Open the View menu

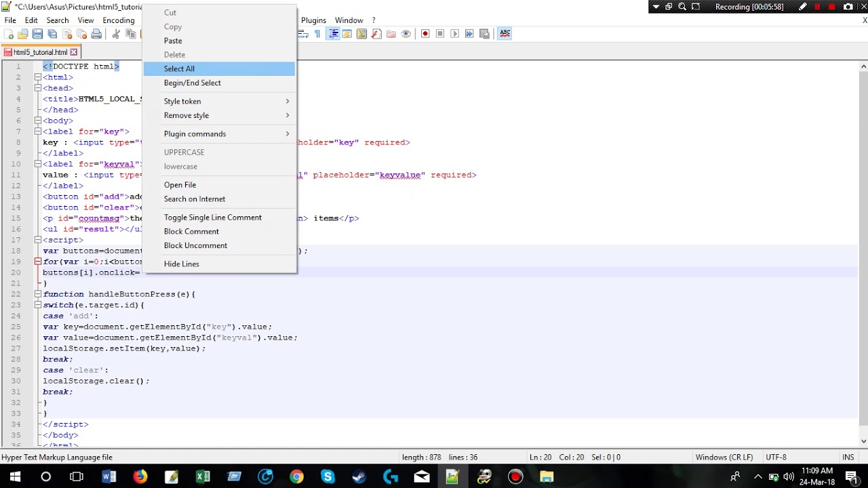pyautogui.click(x=85, y=20)
